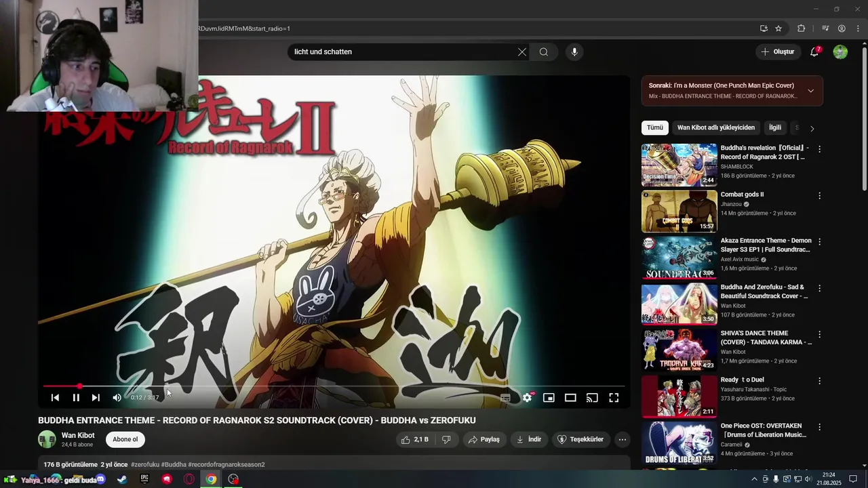
Task: Dislike the video
Action: [446, 439]
